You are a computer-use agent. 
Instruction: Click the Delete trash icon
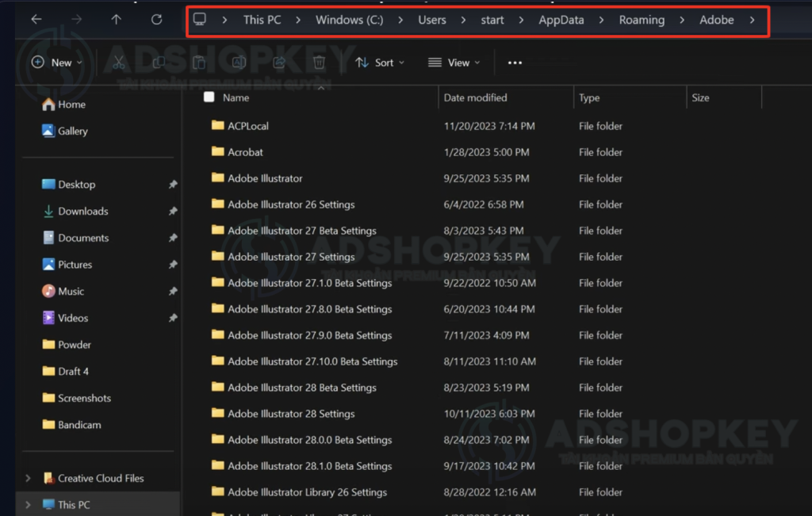click(x=319, y=63)
